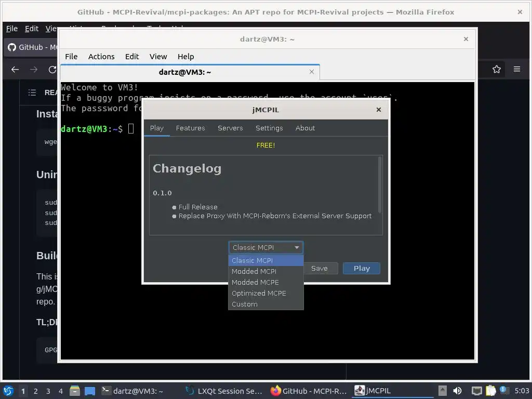Bookmark this page with star icon

point(497,69)
